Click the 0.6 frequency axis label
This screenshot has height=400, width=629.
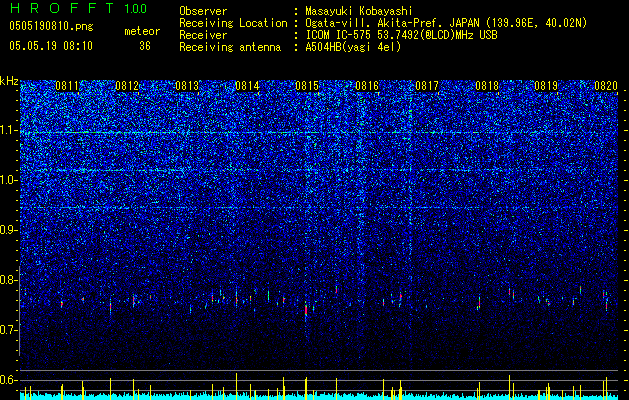click(9, 380)
